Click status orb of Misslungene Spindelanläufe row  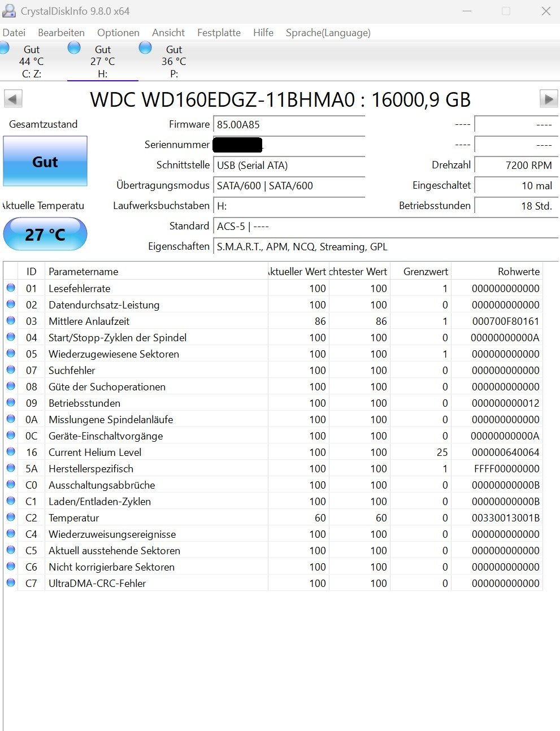11,419
